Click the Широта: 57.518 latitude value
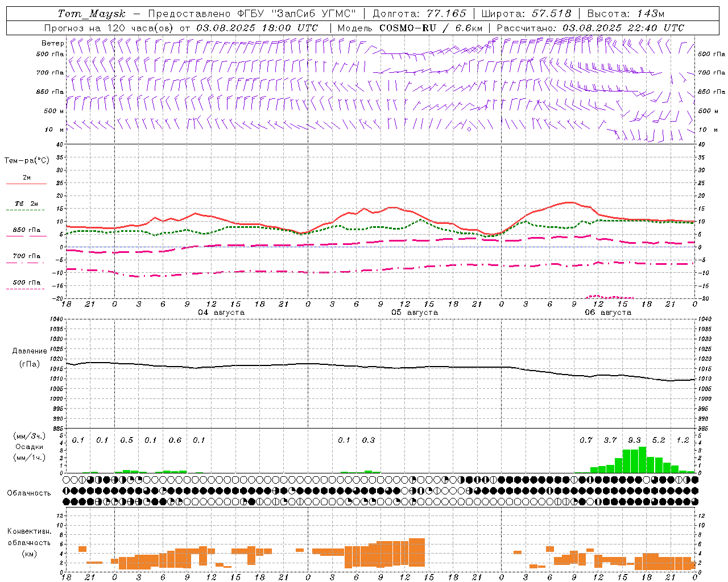The height and width of the screenshot is (582, 728). 526,14
